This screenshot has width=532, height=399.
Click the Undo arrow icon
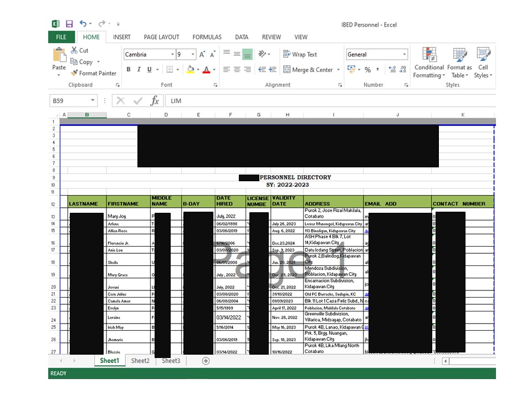click(x=83, y=23)
